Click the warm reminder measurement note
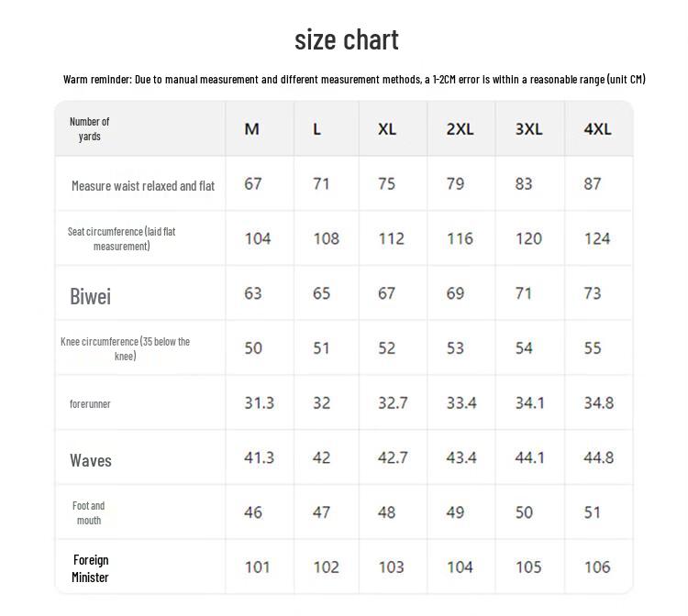The image size is (688, 616). (x=354, y=80)
